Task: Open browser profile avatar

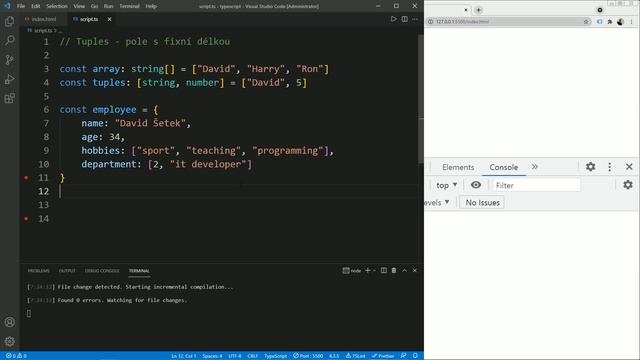Action: coord(620,22)
